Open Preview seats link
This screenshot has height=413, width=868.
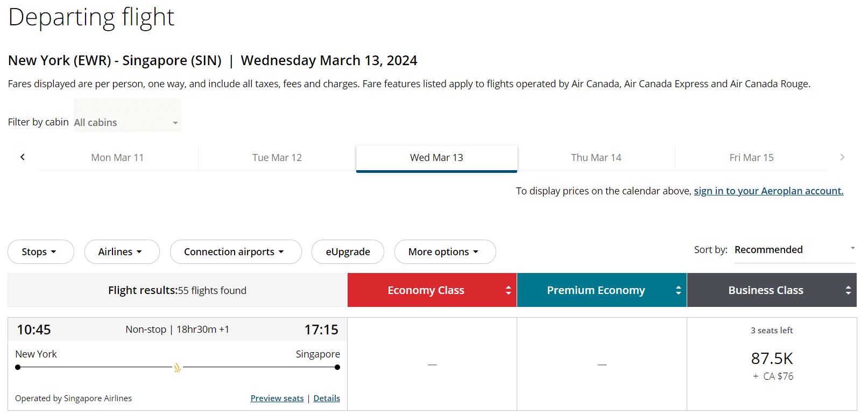(277, 398)
